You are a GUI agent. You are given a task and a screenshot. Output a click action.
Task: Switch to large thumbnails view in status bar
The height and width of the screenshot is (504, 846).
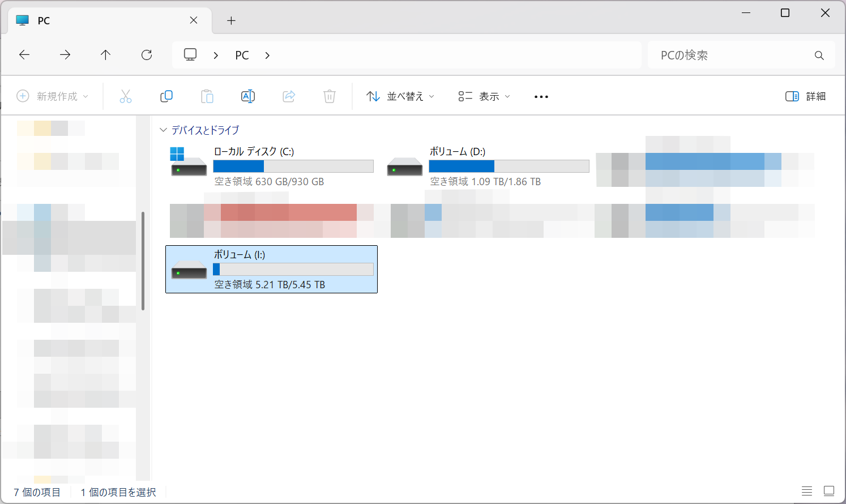coord(829,491)
